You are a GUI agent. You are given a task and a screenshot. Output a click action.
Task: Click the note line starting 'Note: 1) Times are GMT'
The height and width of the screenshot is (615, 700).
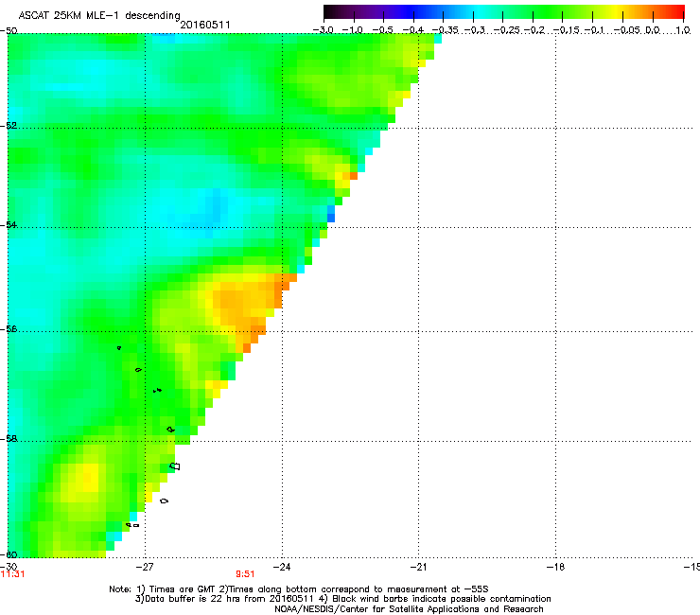299,589
